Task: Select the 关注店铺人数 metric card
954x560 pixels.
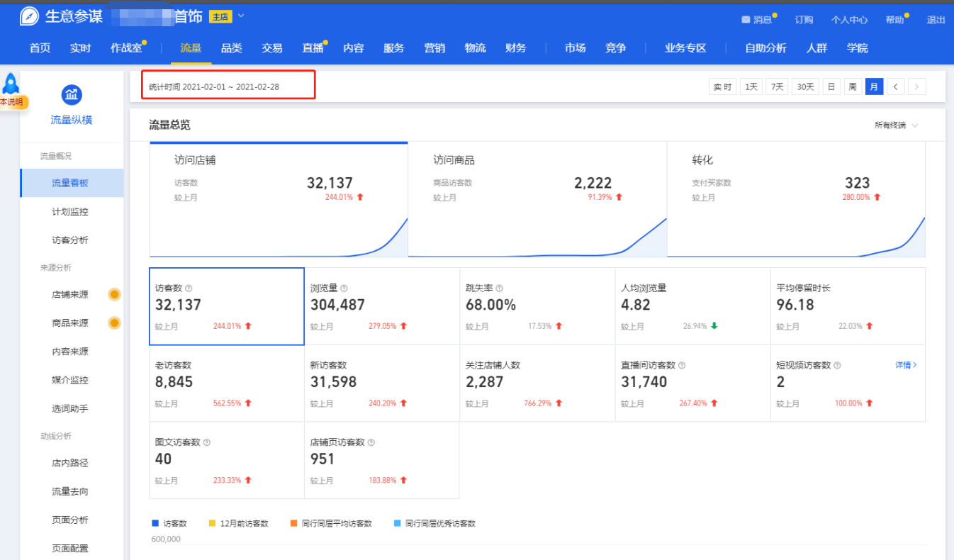Action: tap(537, 383)
